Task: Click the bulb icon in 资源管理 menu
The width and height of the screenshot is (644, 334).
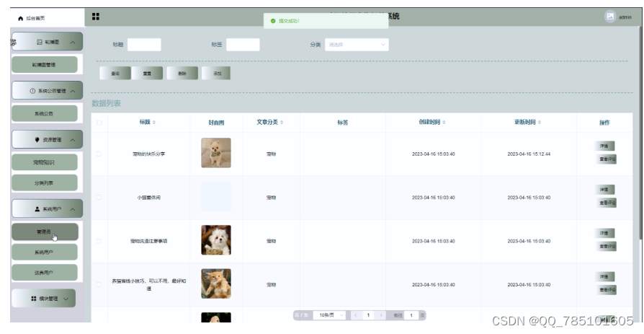Action: click(37, 140)
